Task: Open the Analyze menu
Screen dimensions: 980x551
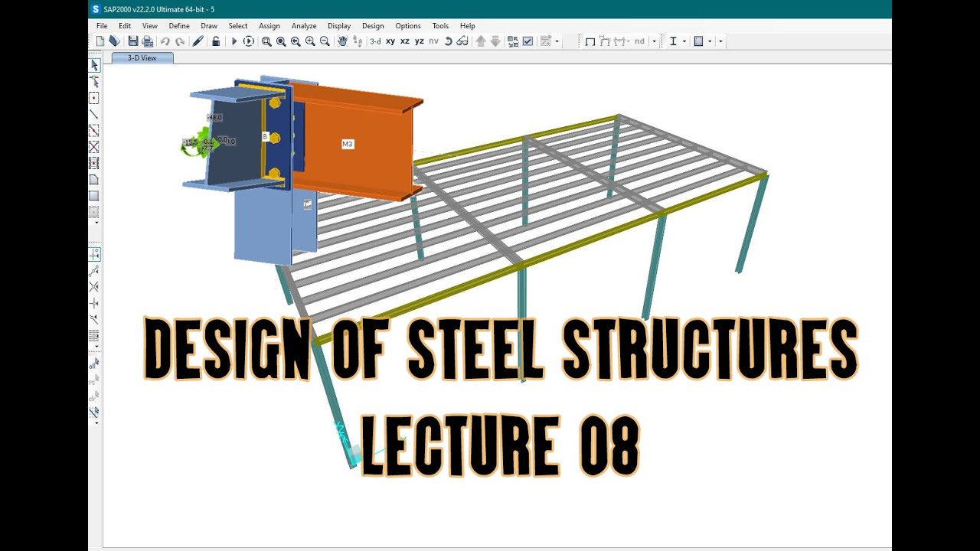Action: point(304,26)
